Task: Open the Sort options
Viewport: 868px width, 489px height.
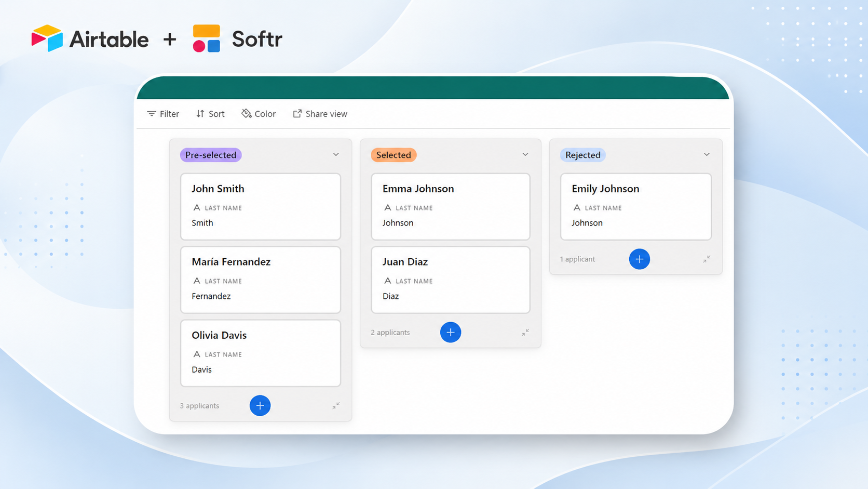Action: pyautogui.click(x=210, y=114)
